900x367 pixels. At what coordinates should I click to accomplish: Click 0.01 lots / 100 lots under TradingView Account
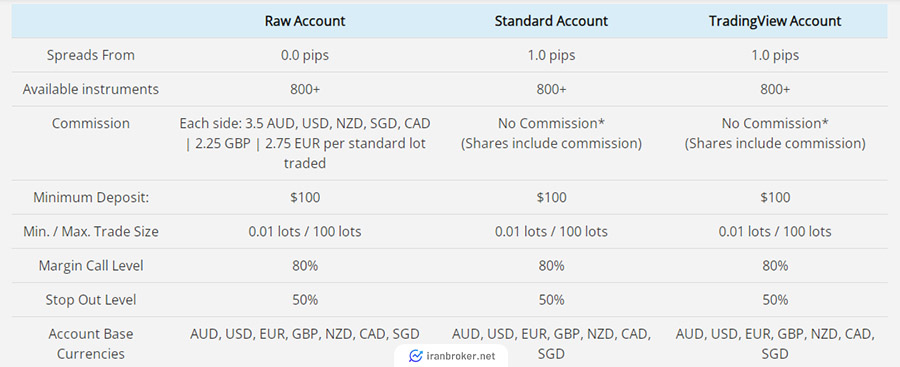tap(775, 232)
